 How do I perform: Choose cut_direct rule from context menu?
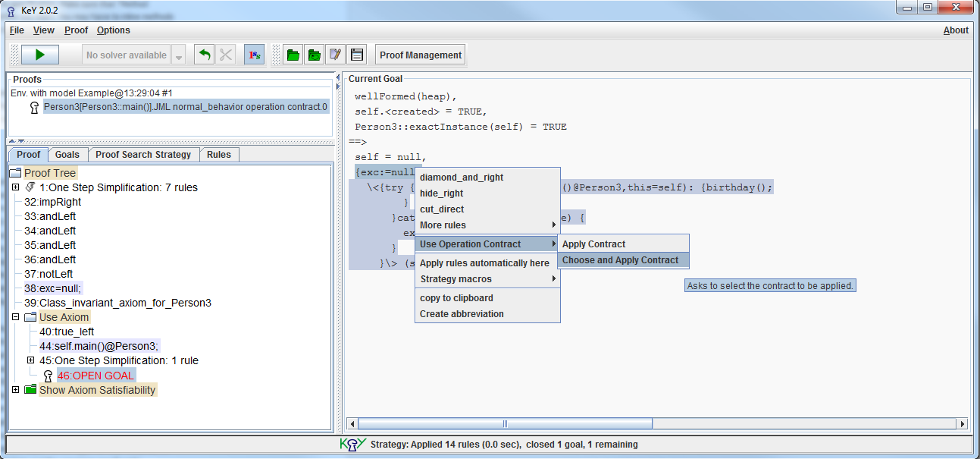pos(442,209)
